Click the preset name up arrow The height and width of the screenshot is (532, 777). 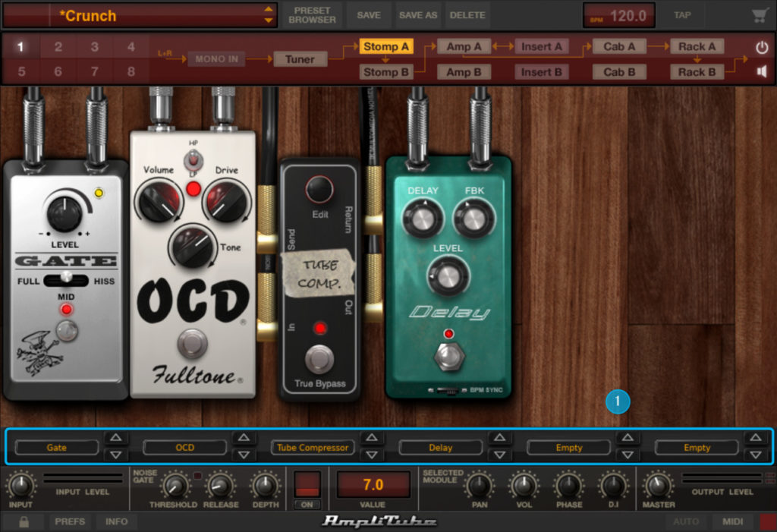point(268,9)
